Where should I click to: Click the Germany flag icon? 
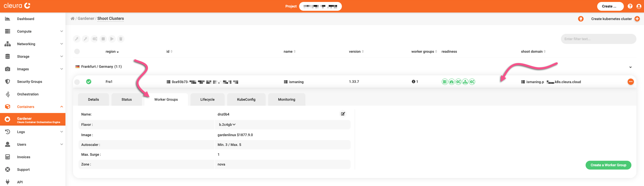point(77,67)
